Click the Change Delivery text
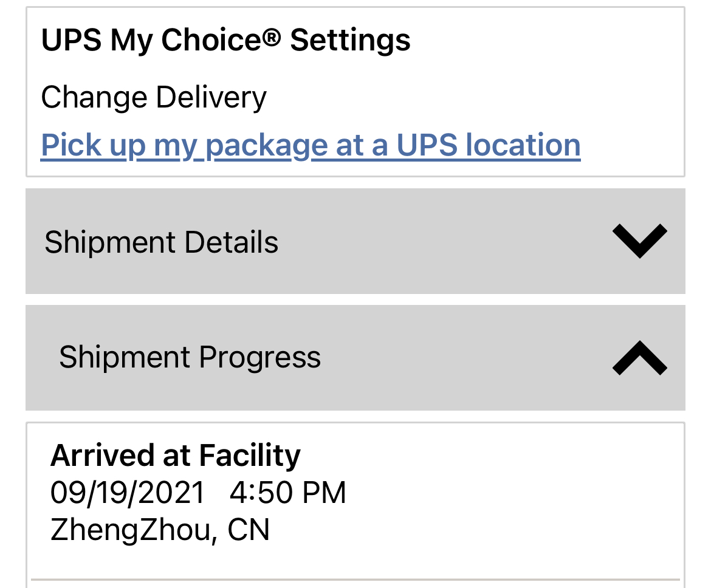The image size is (711, 588). 154,97
